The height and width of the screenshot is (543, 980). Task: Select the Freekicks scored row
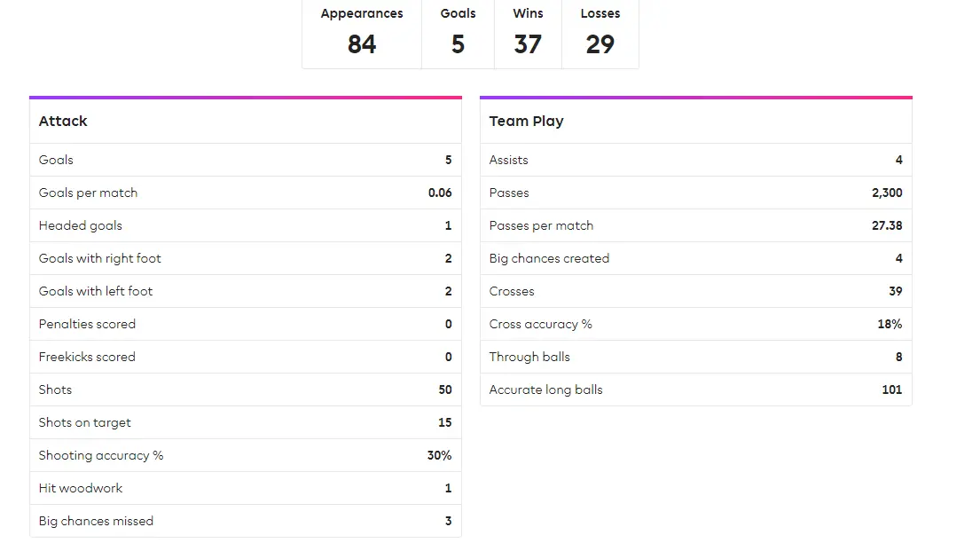(245, 357)
